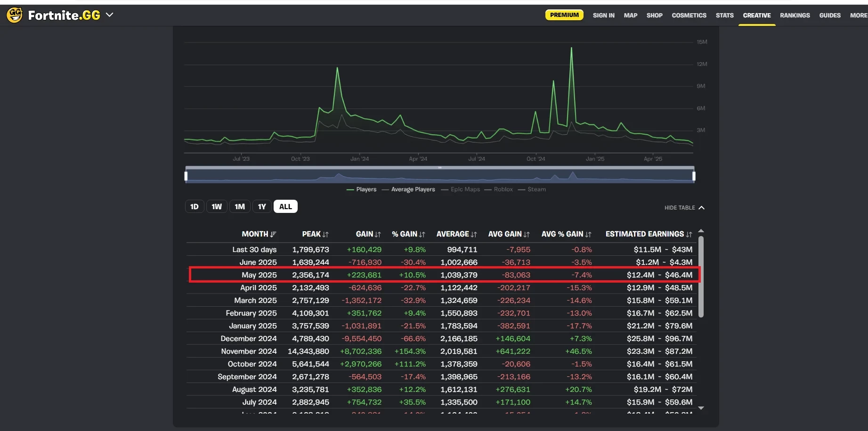The width and height of the screenshot is (868, 431).
Task: Click the Fortnite.GG smiley logo icon
Action: (x=15, y=15)
